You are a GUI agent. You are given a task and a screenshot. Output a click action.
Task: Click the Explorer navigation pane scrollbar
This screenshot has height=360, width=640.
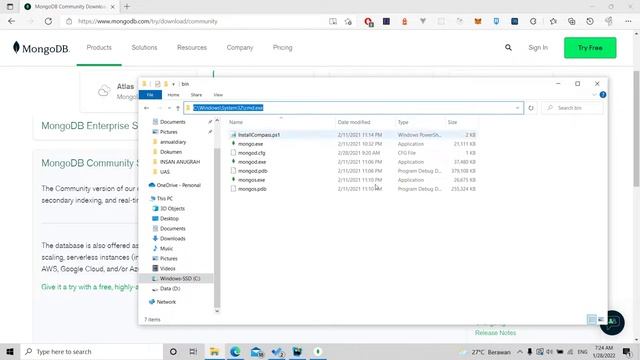tap(217, 227)
